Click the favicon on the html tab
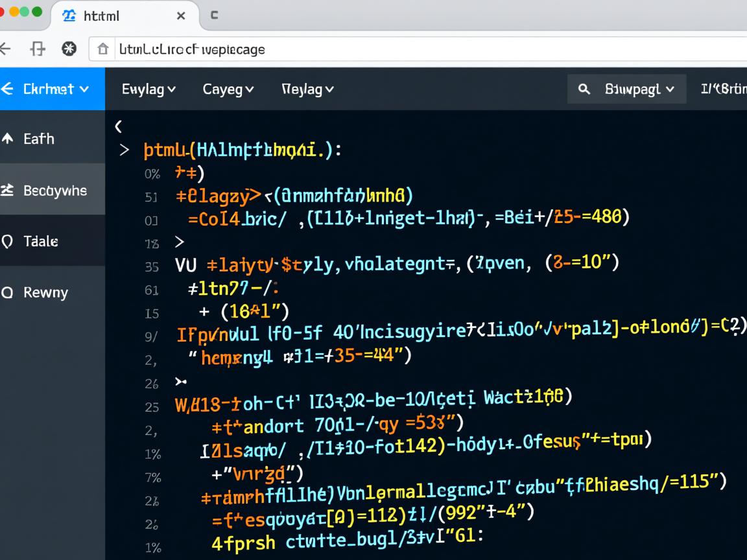The image size is (747, 560). pos(69,16)
